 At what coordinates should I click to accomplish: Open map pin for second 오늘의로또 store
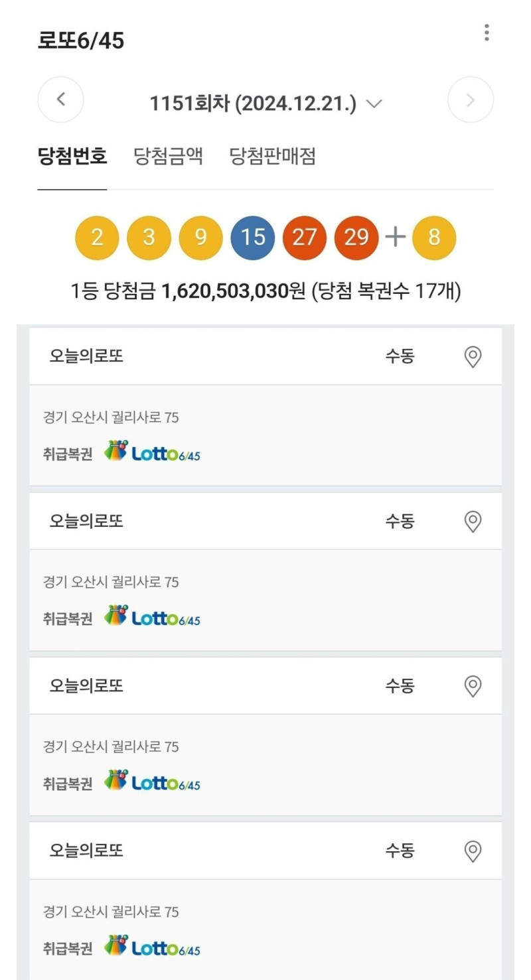(472, 522)
